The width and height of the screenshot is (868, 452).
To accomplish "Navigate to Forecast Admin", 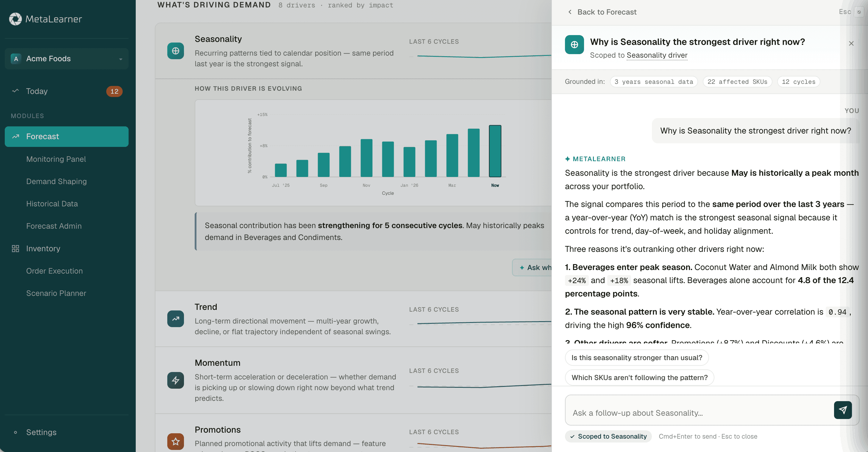I will (54, 226).
